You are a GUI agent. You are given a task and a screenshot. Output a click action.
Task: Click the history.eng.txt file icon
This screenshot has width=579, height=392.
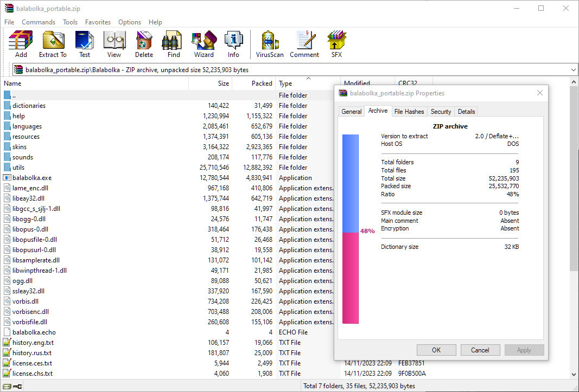tap(7, 343)
